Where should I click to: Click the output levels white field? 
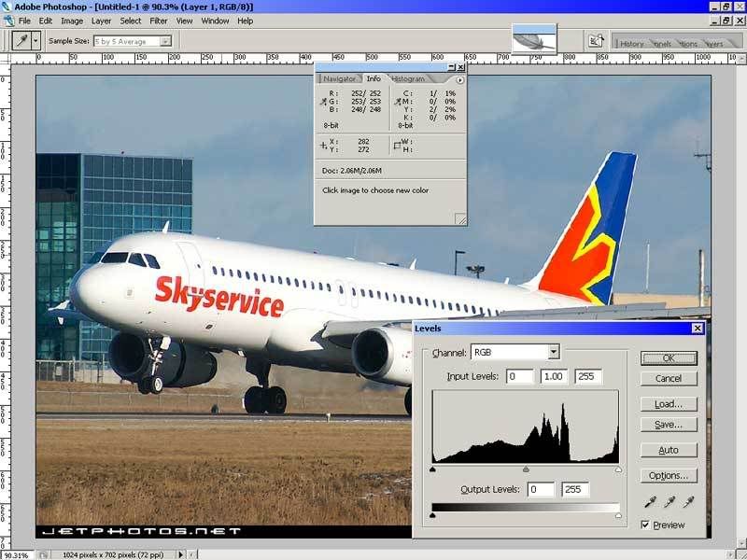tap(575, 489)
